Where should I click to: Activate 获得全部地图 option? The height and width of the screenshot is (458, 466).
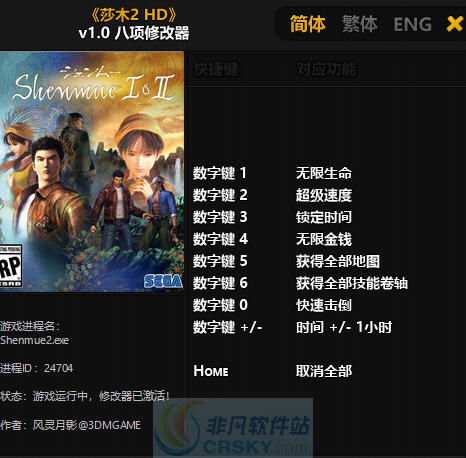(338, 261)
